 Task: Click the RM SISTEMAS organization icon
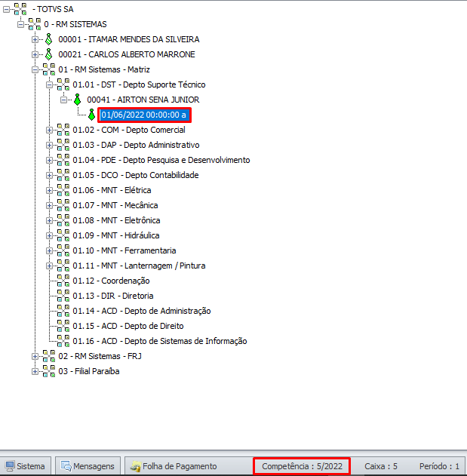(35, 24)
